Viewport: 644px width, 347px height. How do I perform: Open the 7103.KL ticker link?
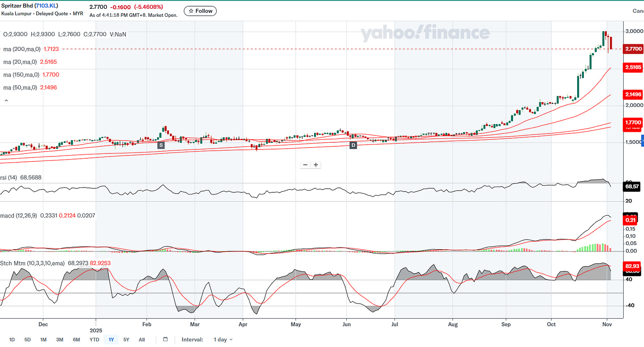[46, 6]
